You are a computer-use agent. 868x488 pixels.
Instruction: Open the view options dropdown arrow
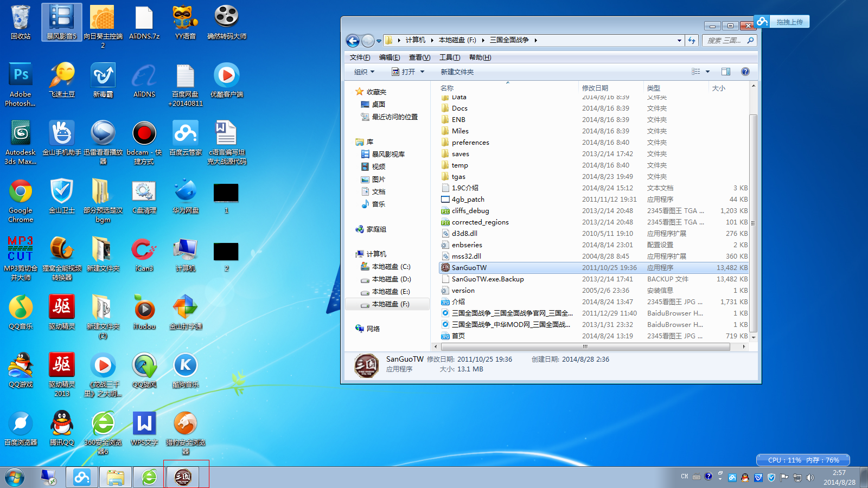pos(707,72)
